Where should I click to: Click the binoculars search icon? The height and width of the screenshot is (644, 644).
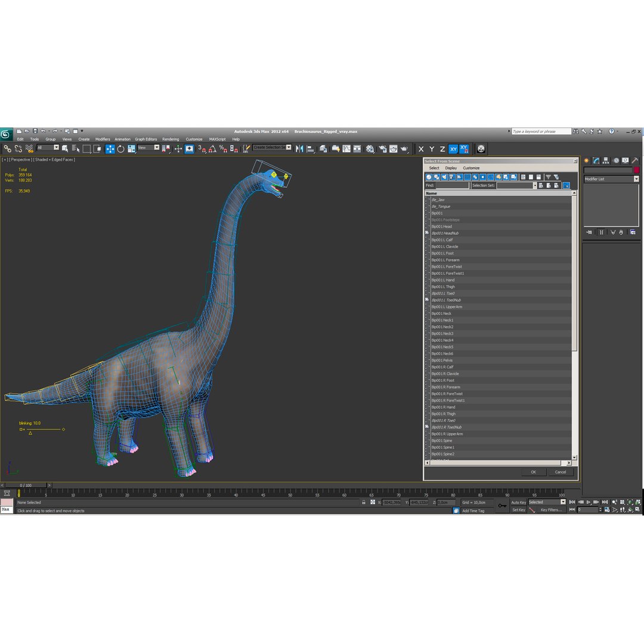576,131
